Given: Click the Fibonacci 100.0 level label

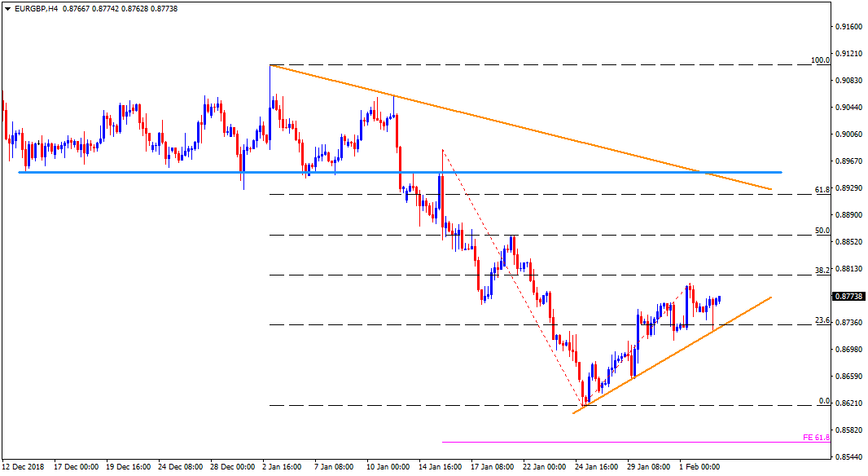Looking at the screenshot, I should [x=820, y=60].
